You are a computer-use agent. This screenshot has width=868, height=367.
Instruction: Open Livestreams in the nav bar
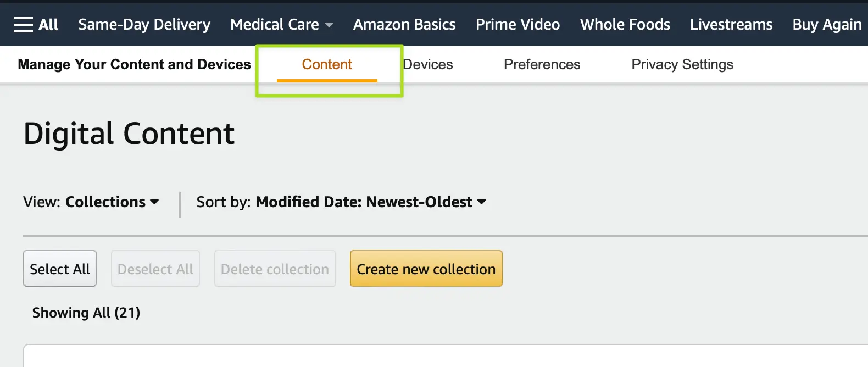pos(731,25)
